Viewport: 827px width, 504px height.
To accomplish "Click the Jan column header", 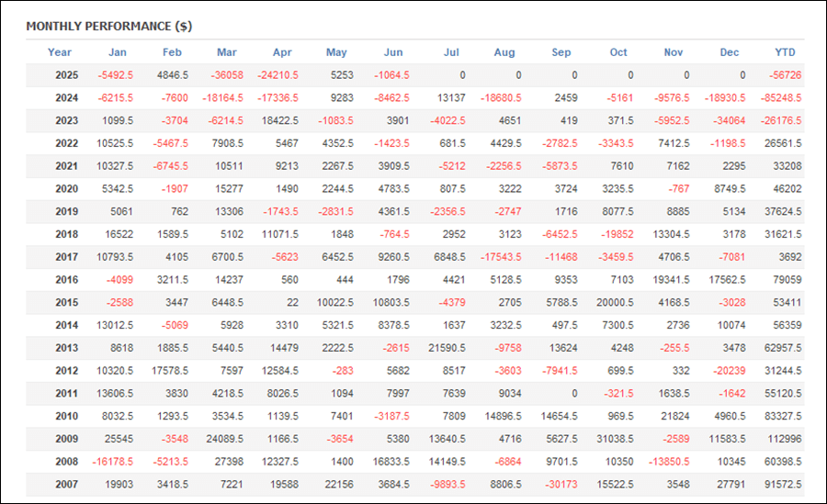I will tap(117, 52).
